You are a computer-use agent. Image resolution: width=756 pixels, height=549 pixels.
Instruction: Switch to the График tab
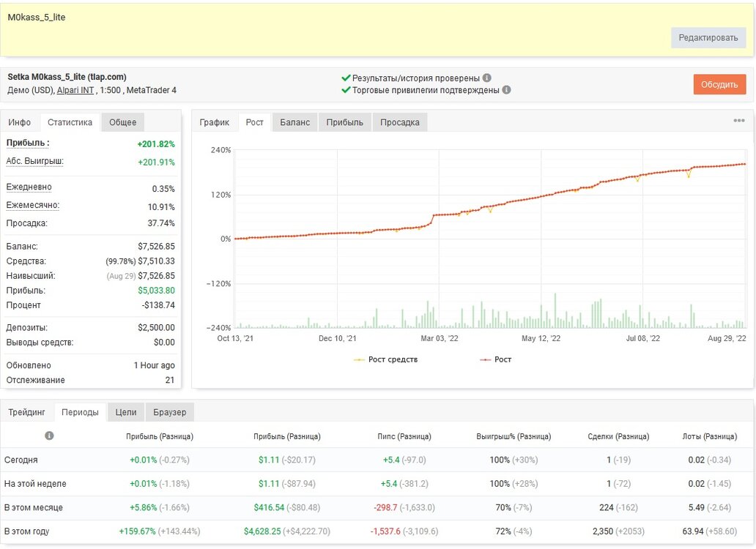(215, 122)
